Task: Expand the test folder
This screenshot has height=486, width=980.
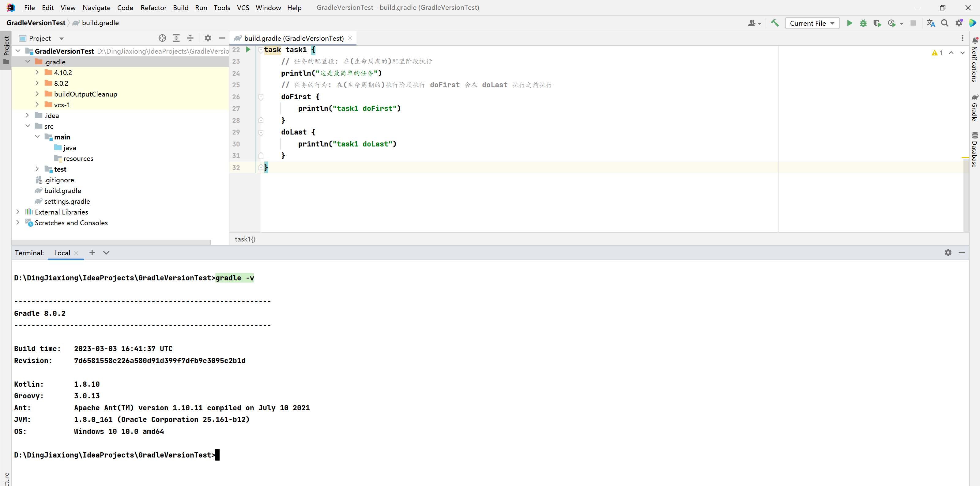Action: pos(37,169)
